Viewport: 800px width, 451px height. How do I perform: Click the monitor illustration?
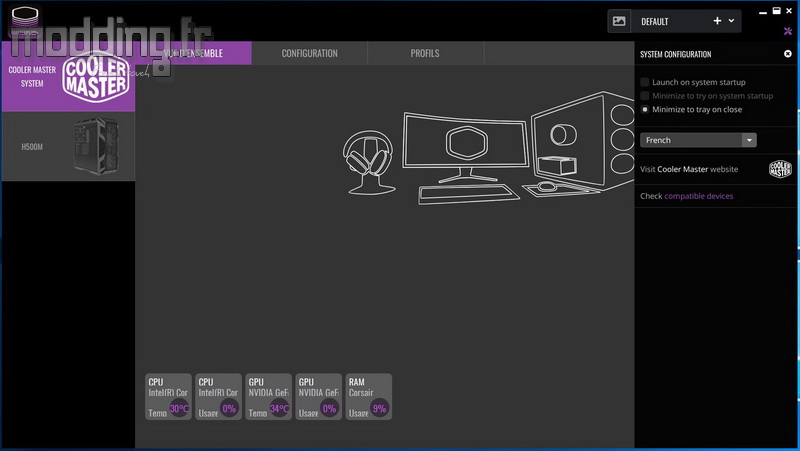point(465,147)
